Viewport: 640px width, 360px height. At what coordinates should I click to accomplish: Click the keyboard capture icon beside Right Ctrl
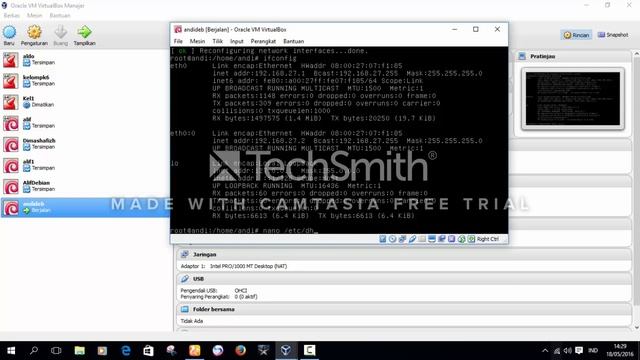coord(471,239)
